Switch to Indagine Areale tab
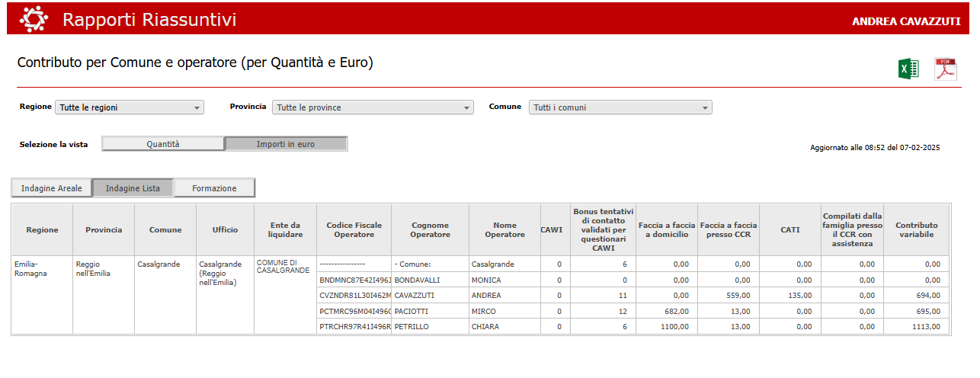The height and width of the screenshot is (378, 980). pyautogui.click(x=51, y=188)
